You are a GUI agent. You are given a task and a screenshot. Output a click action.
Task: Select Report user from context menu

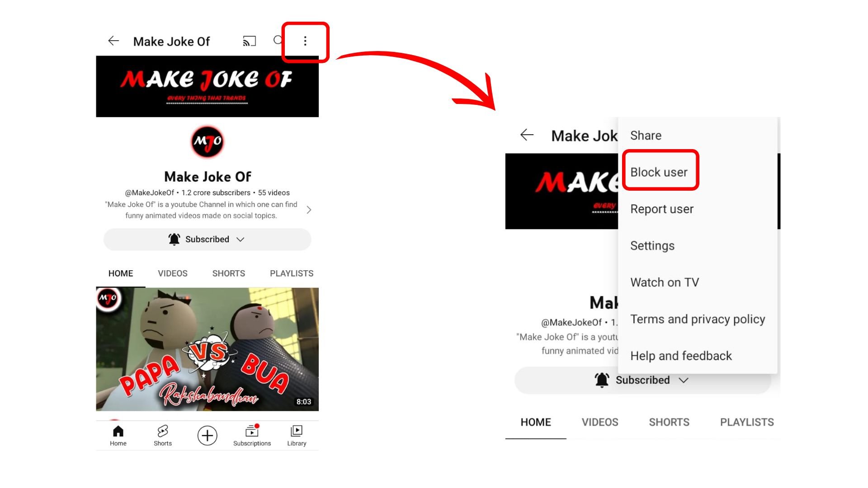coord(662,209)
